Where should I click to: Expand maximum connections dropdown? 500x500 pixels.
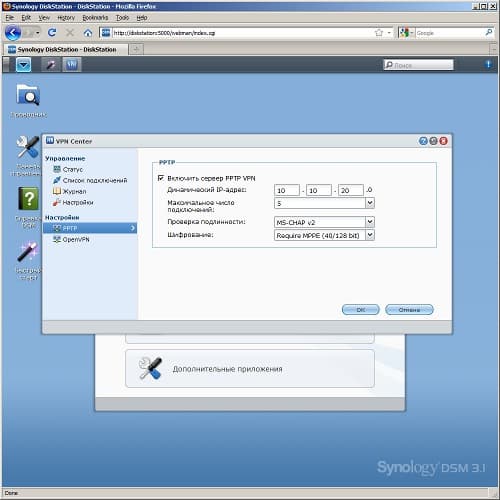370,203
